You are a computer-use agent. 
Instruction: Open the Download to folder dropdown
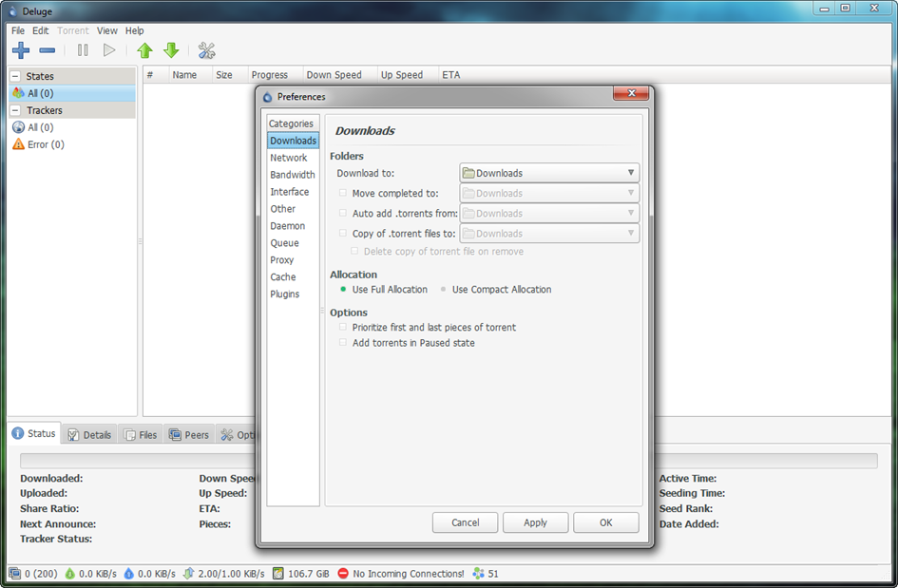pyautogui.click(x=549, y=173)
